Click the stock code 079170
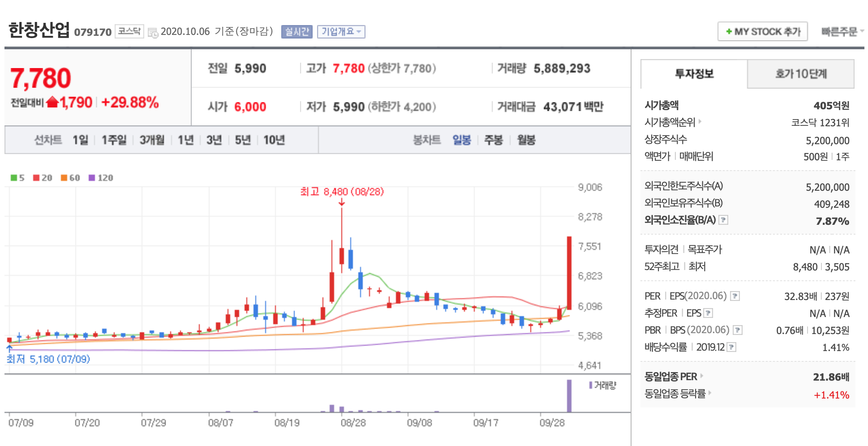 (x=93, y=32)
